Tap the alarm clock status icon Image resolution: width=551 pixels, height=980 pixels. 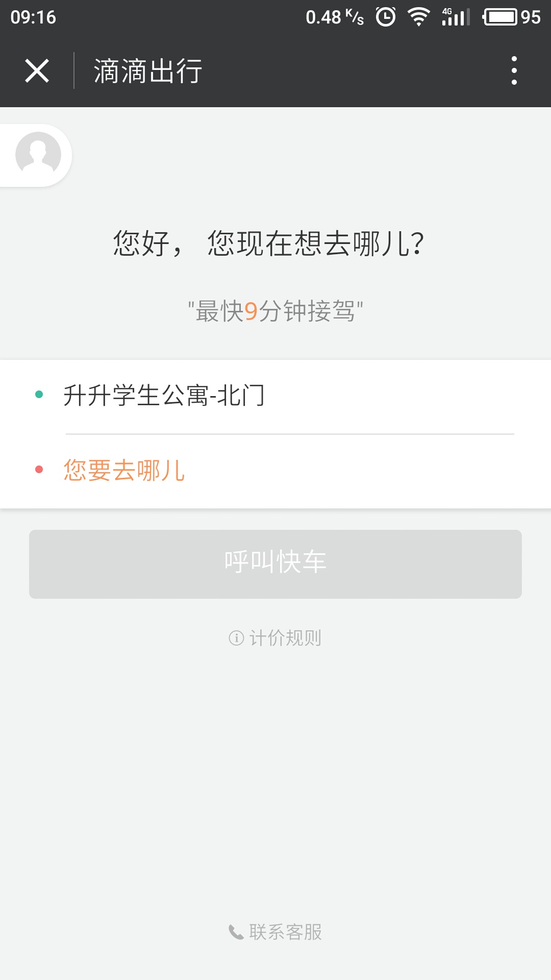[x=386, y=17]
